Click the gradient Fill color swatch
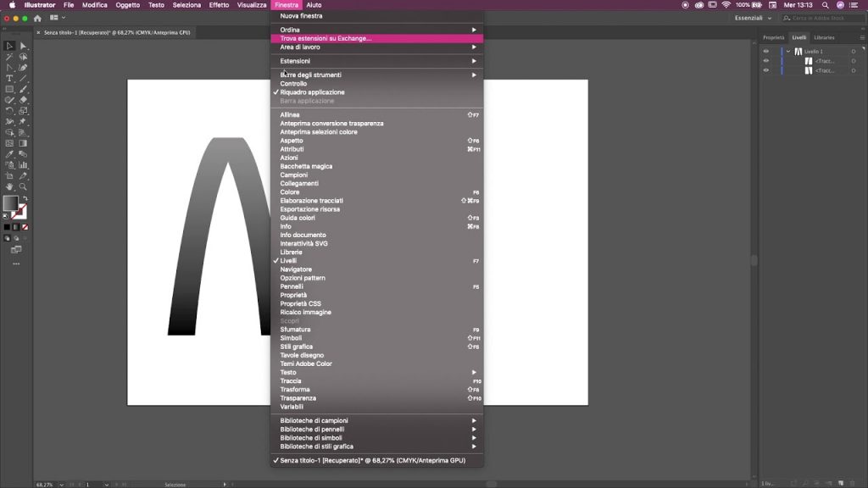The width and height of the screenshot is (868, 488). pos(9,202)
